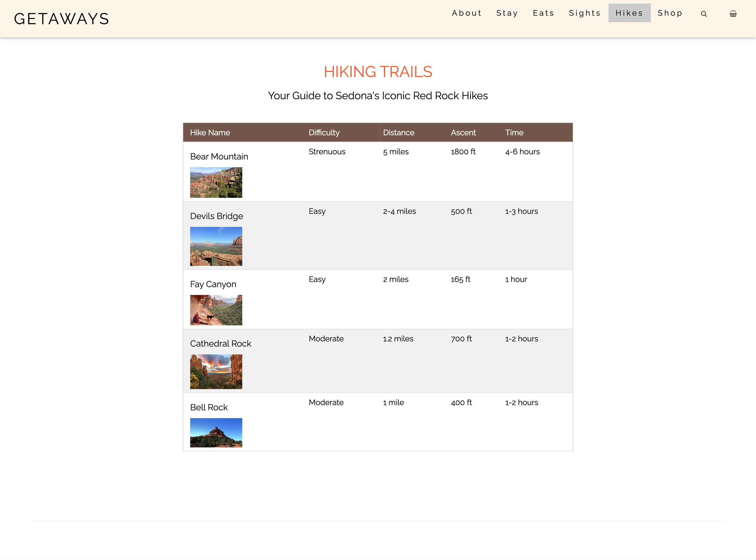Viewport: 756px width, 560px height.
Task: Open the Bell Rock thumbnail
Action: (x=216, y=432)
